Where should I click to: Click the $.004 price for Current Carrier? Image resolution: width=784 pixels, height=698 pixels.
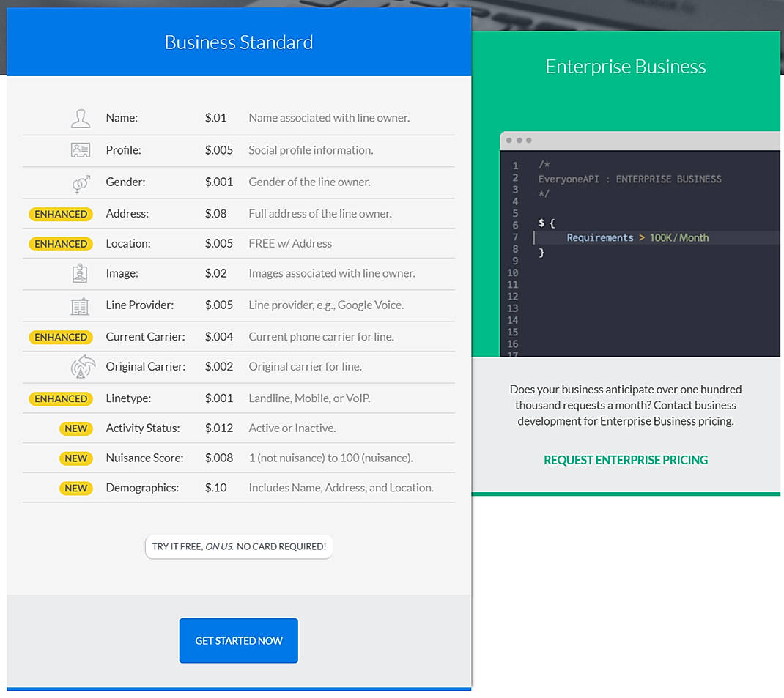coord(219,337)
